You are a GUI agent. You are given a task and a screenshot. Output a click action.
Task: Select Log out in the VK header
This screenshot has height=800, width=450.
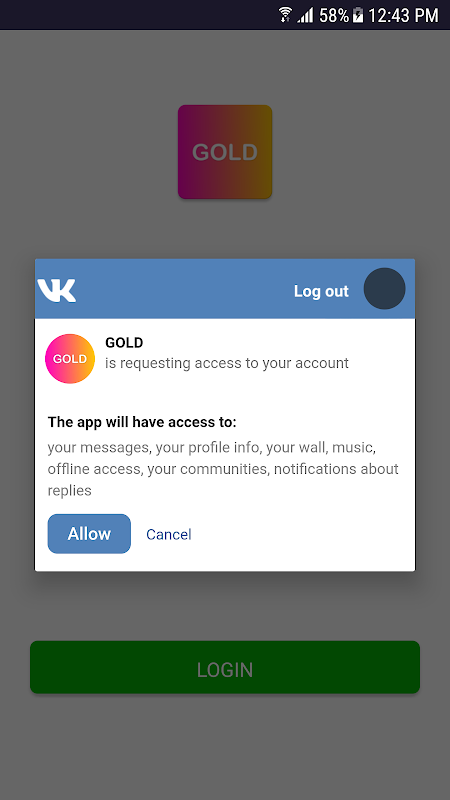coord(321,291)
